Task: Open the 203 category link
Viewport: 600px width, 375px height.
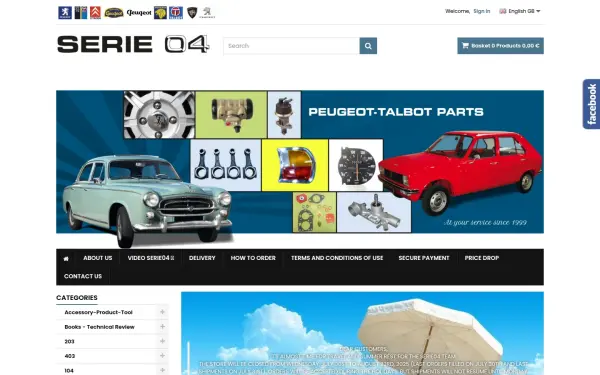Action: pos(69,341)
